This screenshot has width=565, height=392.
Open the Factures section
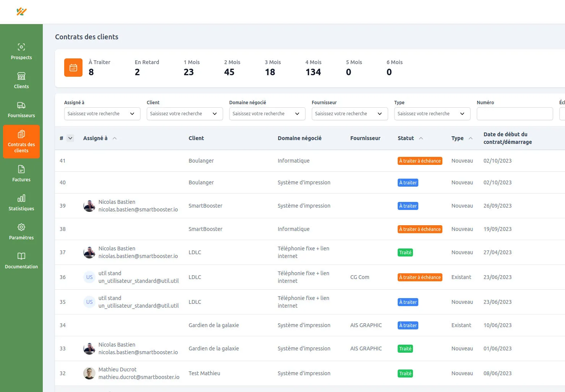[21, 174]
